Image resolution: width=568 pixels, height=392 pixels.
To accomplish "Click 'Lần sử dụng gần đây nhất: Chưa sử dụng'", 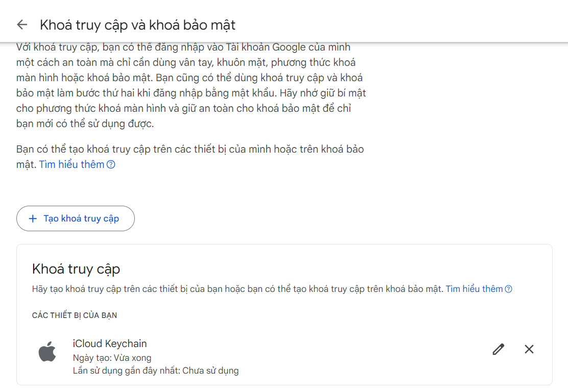I will pos(156,371).
